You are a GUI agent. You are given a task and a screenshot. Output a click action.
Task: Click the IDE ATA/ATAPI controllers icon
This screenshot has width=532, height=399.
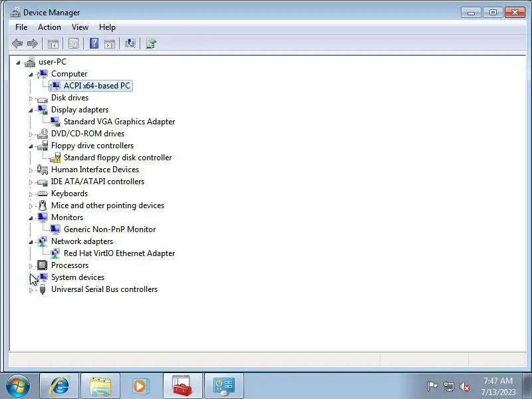43,182
